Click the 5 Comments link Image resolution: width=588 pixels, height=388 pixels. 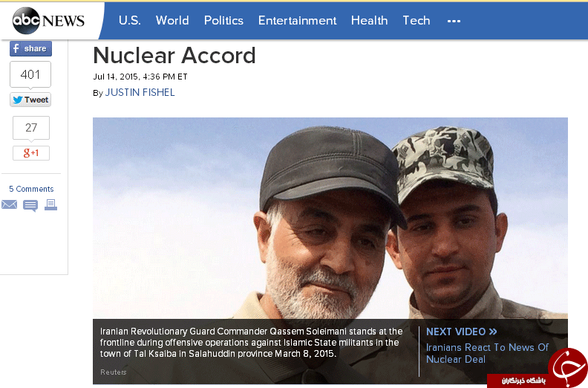pos(31,189)
